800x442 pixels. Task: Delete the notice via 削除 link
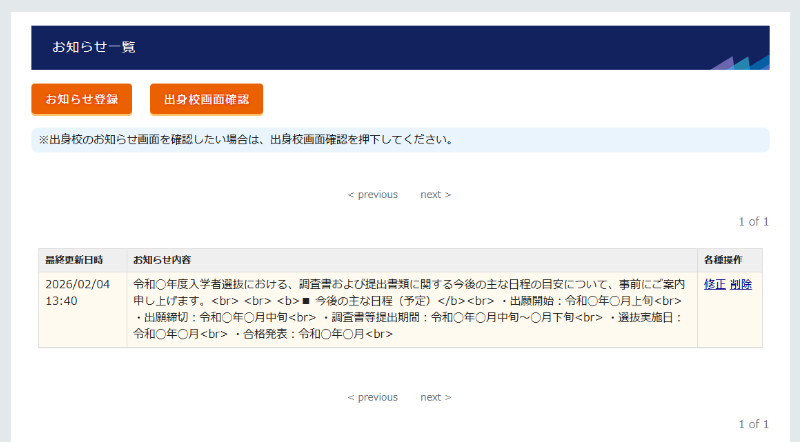tap(741, 284)
